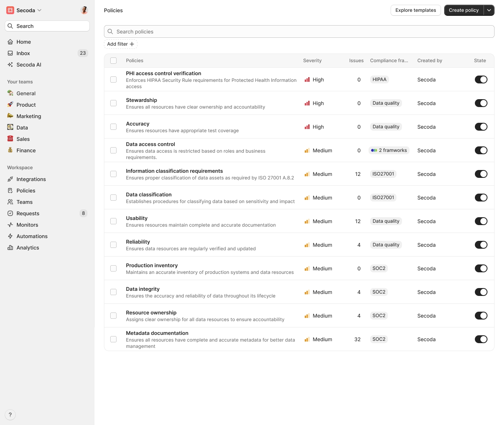
Task: Open the Add filter menu
Action: [x=120, y=44]
